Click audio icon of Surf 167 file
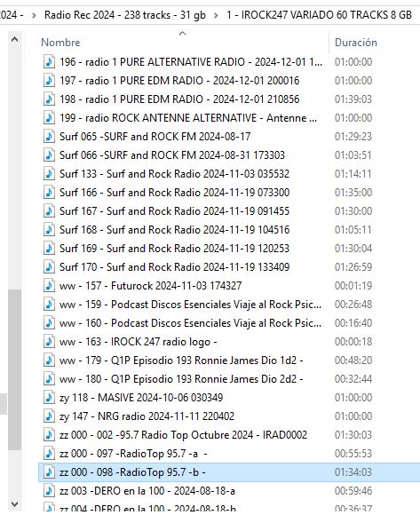This screenshot has width=420, height=523. coord(49,211)
